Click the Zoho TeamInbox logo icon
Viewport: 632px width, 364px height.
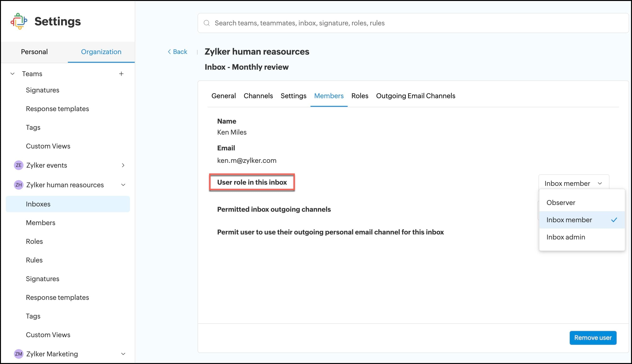point(19,21)
